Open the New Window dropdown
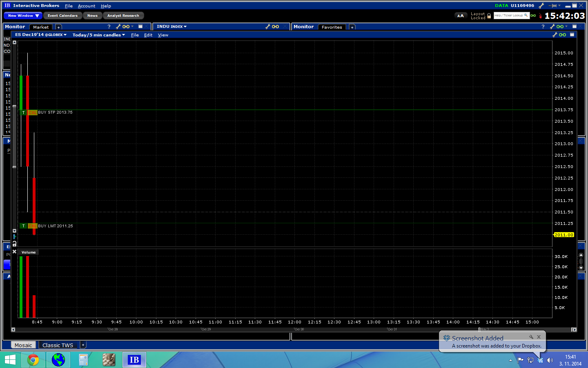 [x=23, y=16]
